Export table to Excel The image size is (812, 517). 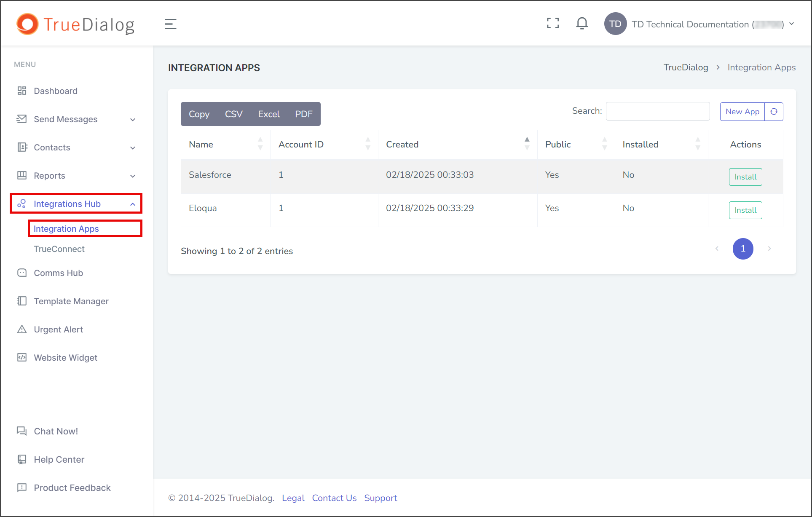coord(269,114)
